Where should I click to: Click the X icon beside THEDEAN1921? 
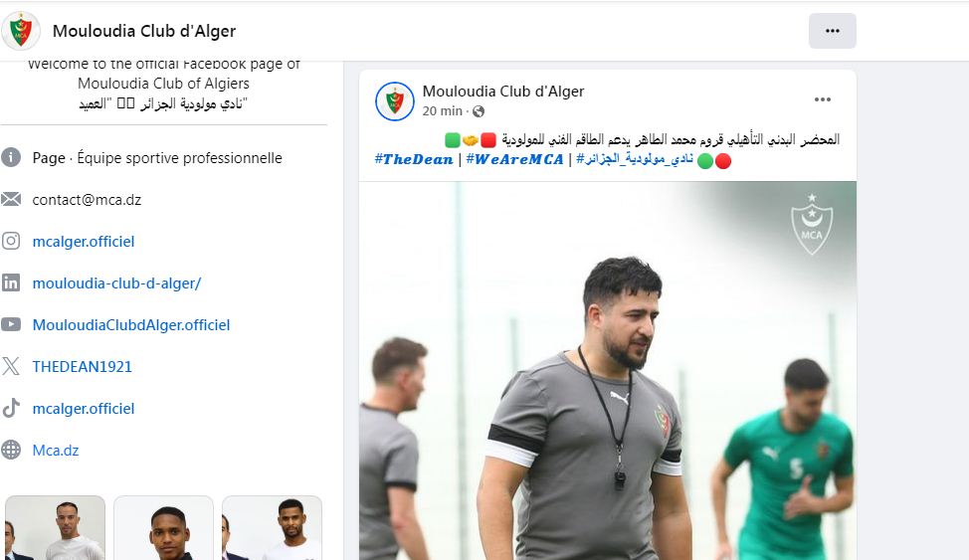point(11,366)
